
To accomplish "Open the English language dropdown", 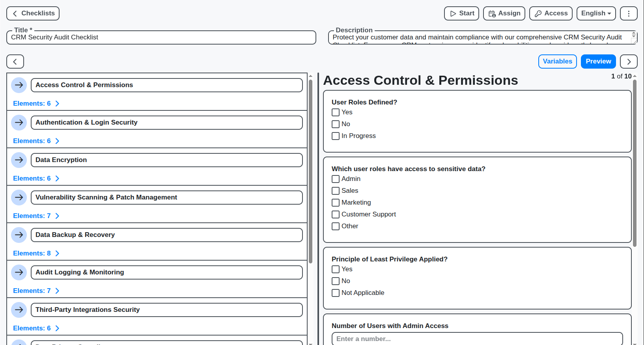I will tap(596, 13).
